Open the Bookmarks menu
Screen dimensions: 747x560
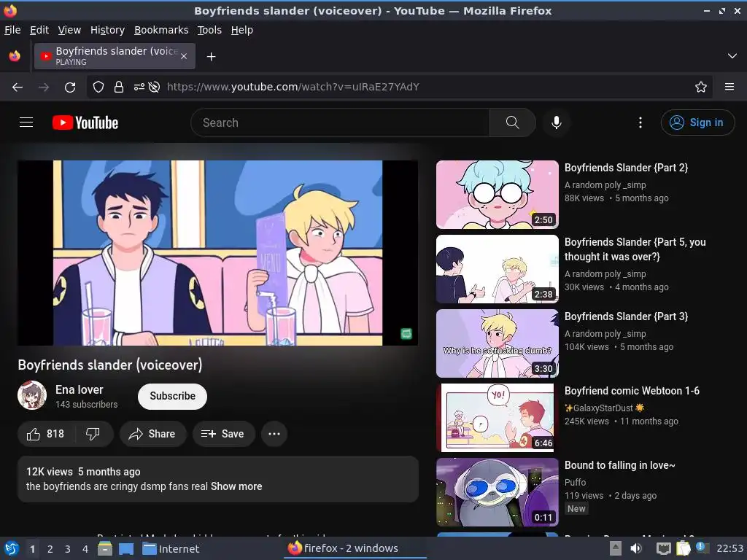[161, 30]
